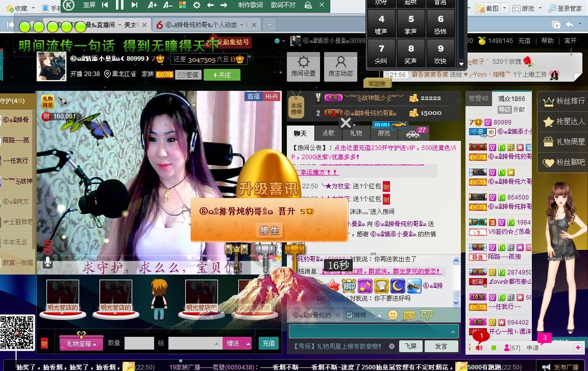Click the insert image icon in chat
Viewport: 588px width, 371px height.
(x=378, y=315)
